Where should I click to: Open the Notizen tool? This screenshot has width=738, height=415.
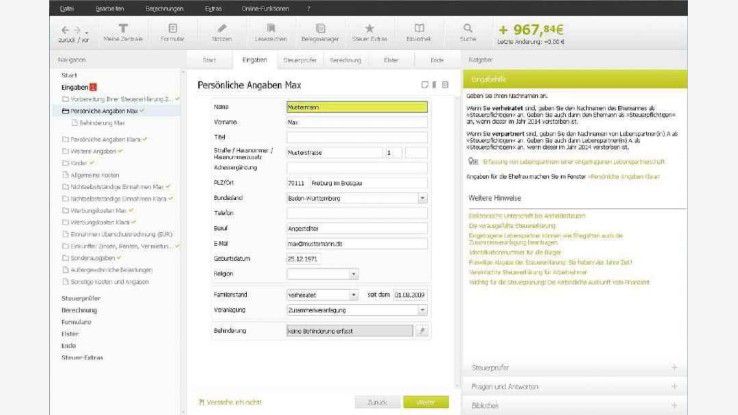(221, 33)
